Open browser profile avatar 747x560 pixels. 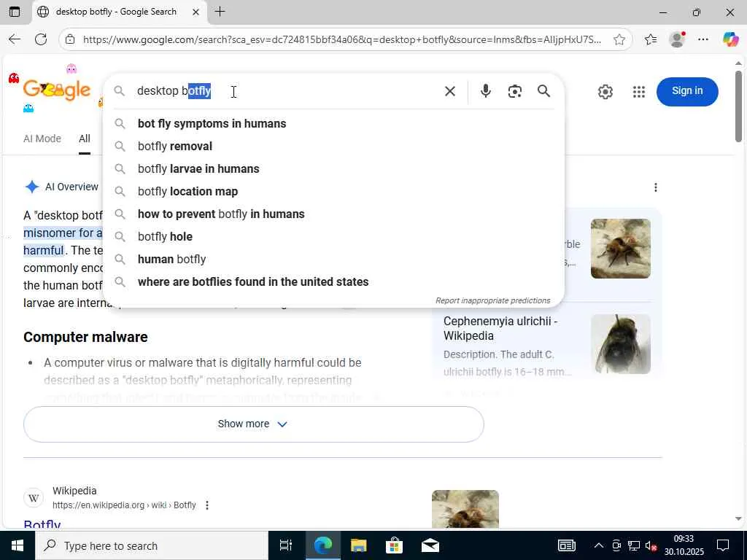point(677,39)
